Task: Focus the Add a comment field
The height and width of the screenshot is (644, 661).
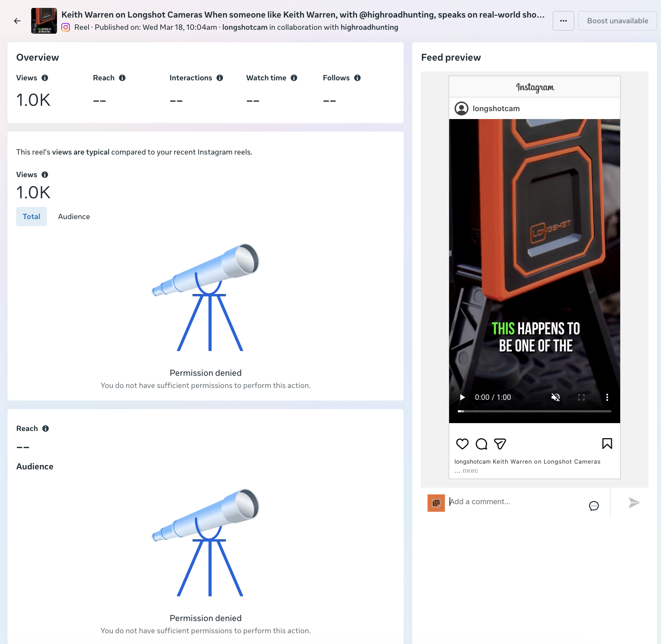Action: pos(516,502)
